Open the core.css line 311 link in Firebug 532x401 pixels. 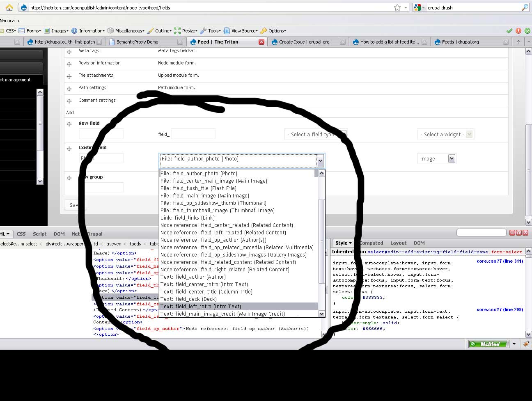pyautogui.click(x=500, y=261)
